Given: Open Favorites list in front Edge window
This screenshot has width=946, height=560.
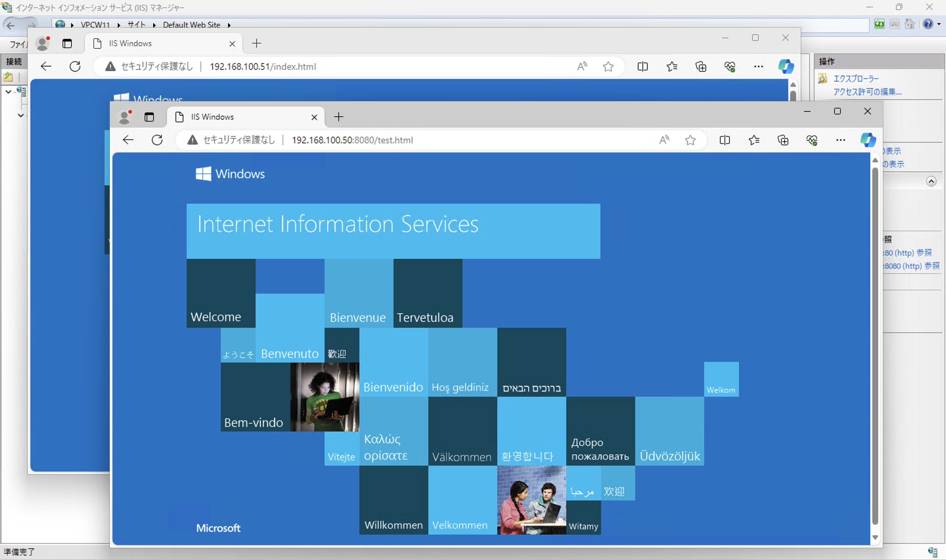Looking at the screenshot, I should (754, 140).
